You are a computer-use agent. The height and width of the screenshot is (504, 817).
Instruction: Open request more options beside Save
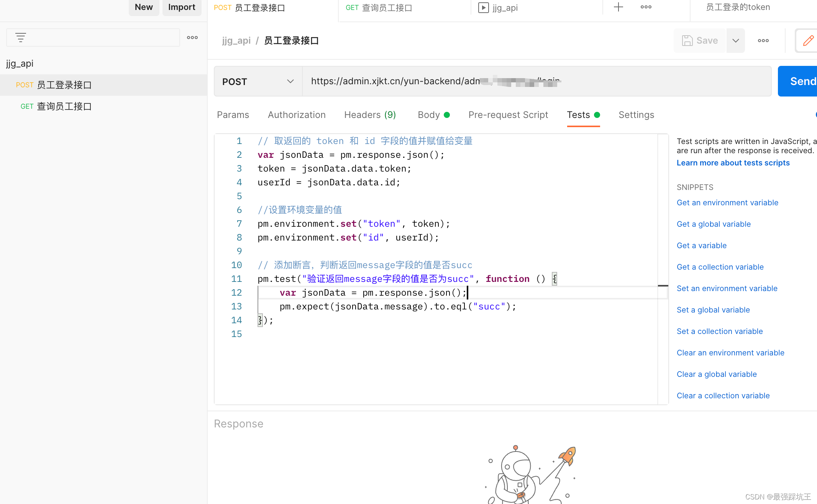pos(763,41)
